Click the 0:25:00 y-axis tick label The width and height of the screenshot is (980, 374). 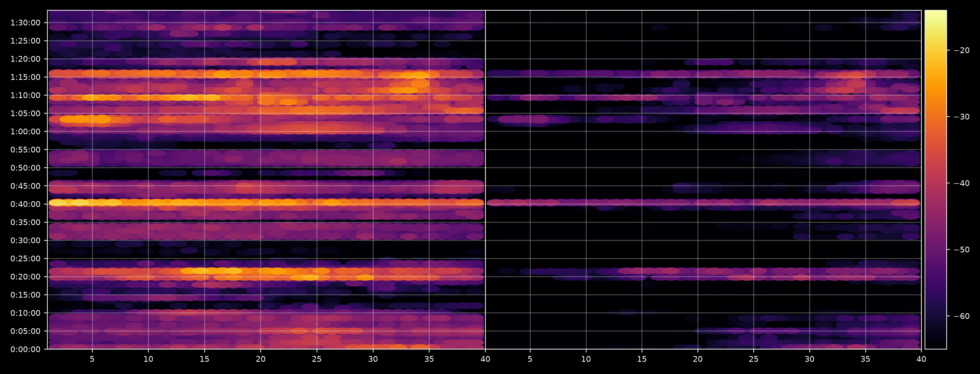click(26, 259)
